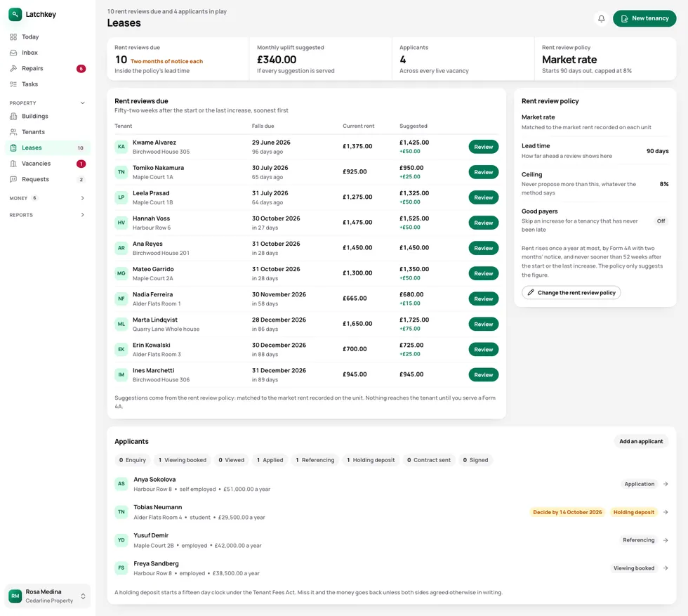Screen dimensions: 688x616
Task: Review Erin Kowalski's rent
Action: [484, 350]
